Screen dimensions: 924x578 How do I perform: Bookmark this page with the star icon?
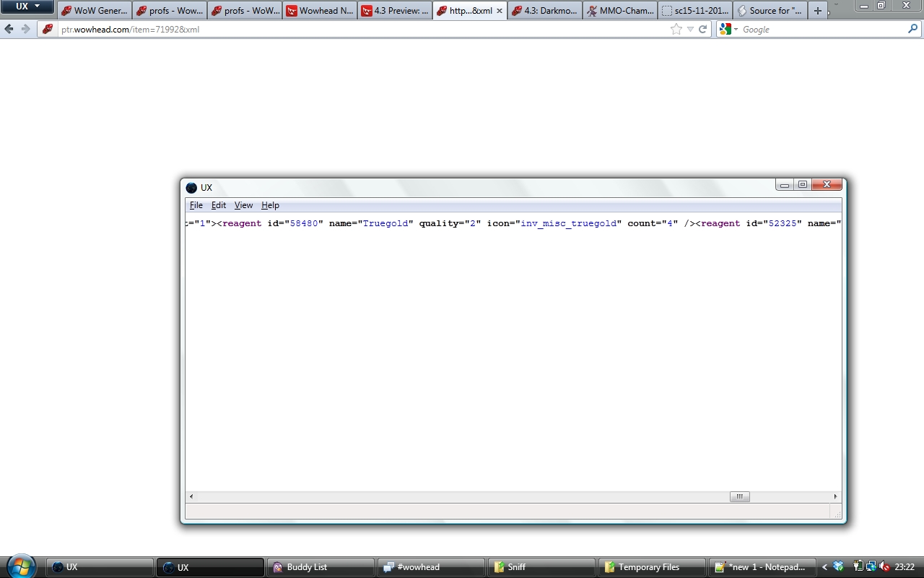tap(676, 30)
